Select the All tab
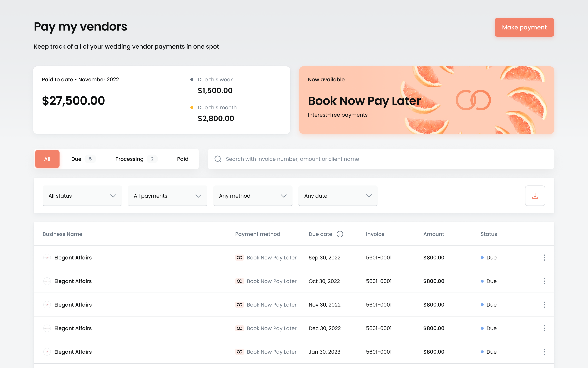 pos(47,159)
